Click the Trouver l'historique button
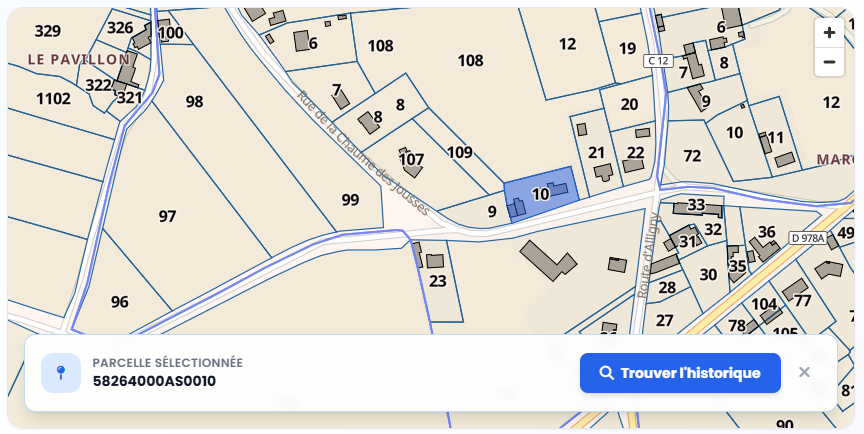Image resolution: width=864 pixels, height=434 pixels. [x=680, y=373]
